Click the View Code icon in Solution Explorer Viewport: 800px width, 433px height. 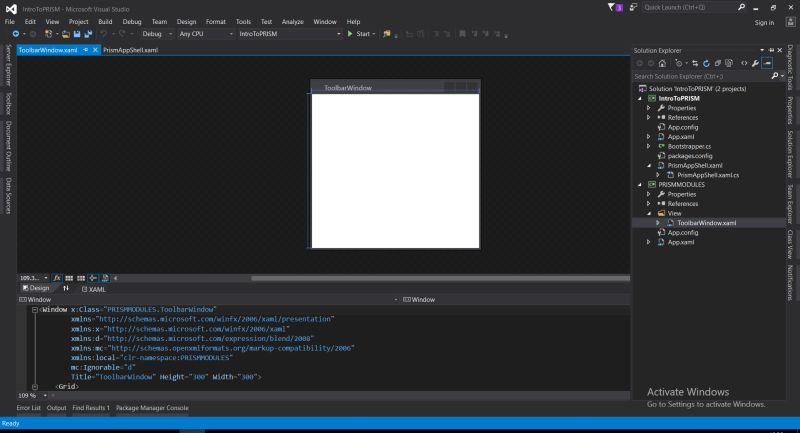click(x=744, y=63)
